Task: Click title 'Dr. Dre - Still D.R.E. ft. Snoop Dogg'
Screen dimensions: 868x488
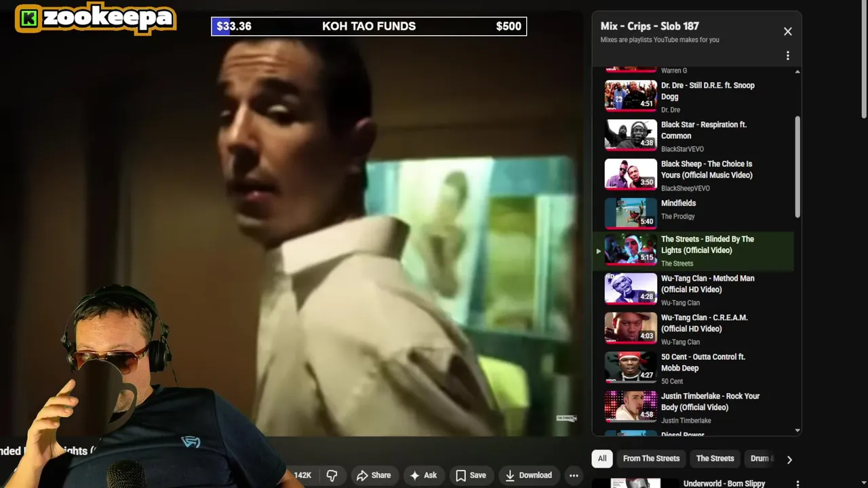Action: pyautogui.click(x=707, y=91)
